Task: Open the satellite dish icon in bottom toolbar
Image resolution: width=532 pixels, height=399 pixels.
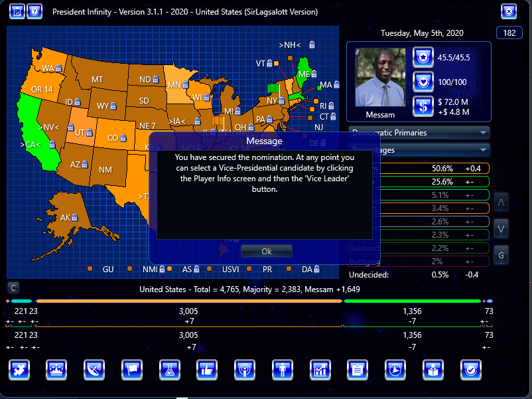Action: (x=94, y=370)
